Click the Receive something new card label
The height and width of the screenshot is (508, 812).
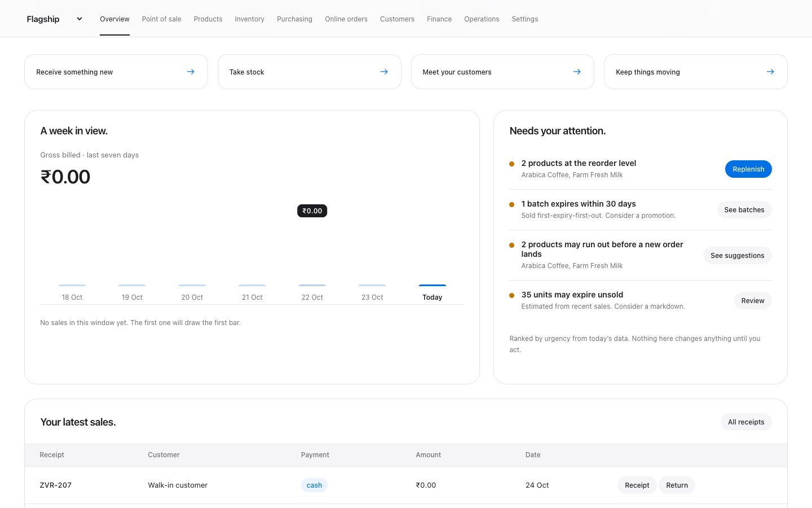point(74,72)
